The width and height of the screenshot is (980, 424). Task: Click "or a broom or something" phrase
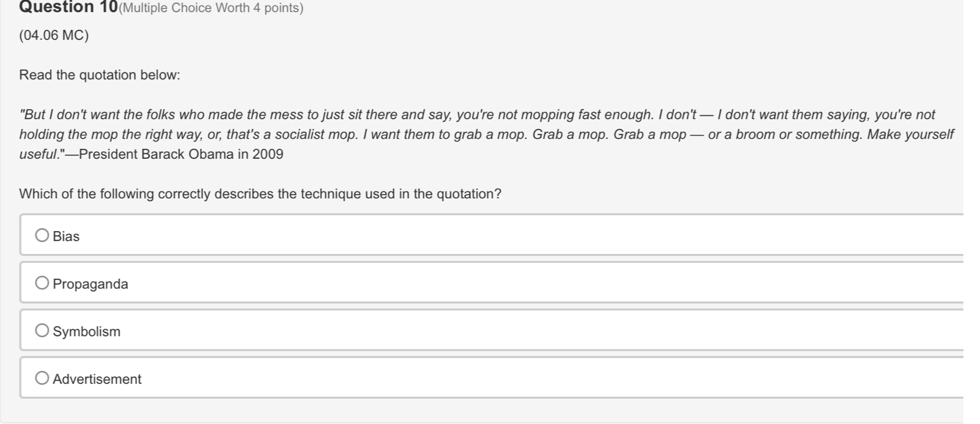785,135
